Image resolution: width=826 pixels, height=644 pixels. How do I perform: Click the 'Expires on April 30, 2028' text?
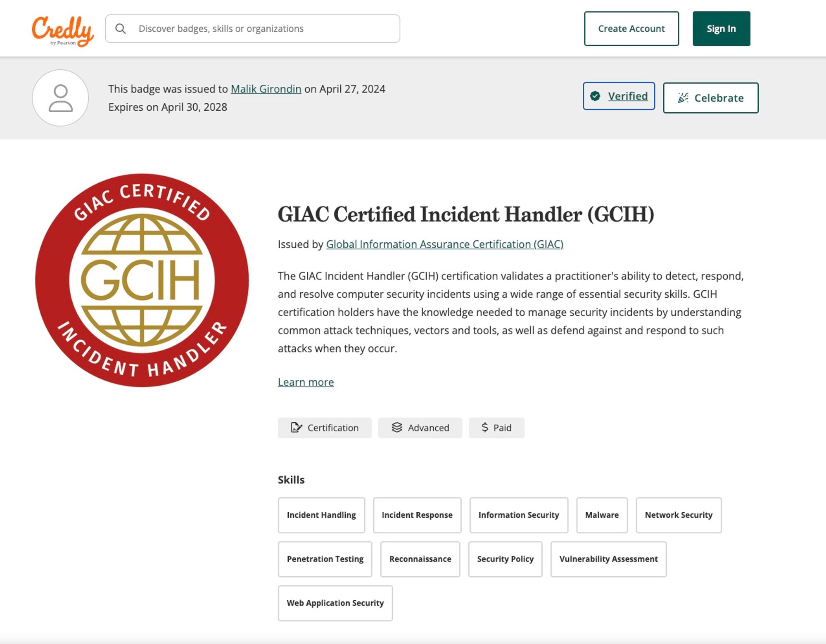[168, 107]
